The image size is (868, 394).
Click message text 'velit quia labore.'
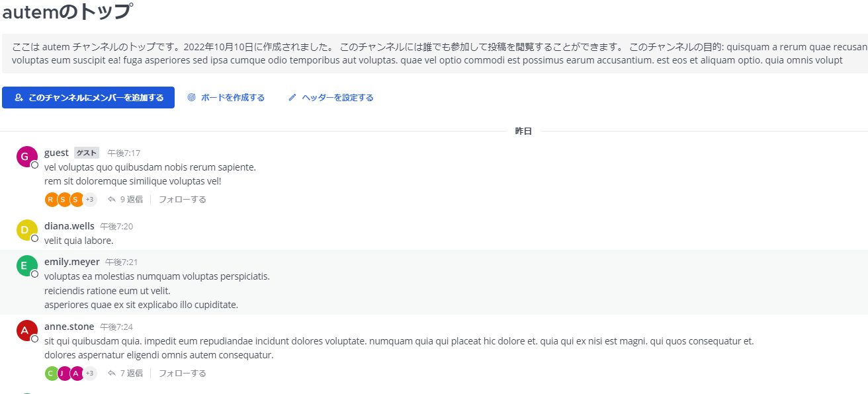coord(79,241)
